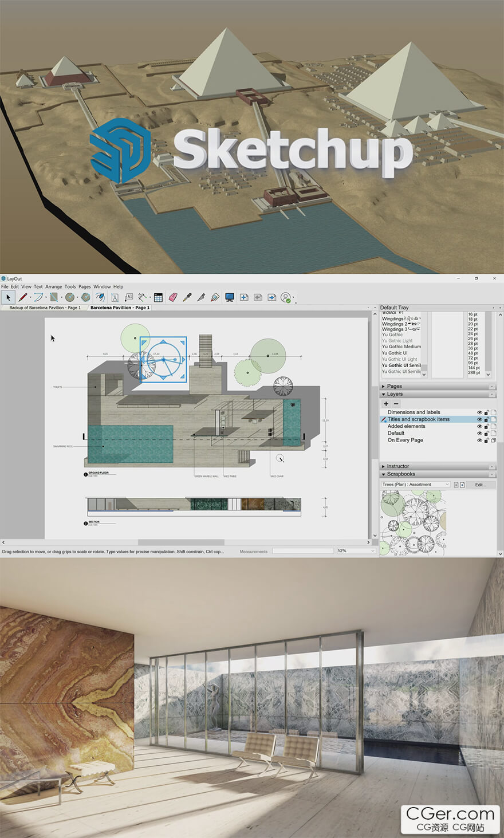Image resolution: width=504 pixels, height=838 pixels.
Task: Hide the Added elements layer
Action: [x=480, y=426]
